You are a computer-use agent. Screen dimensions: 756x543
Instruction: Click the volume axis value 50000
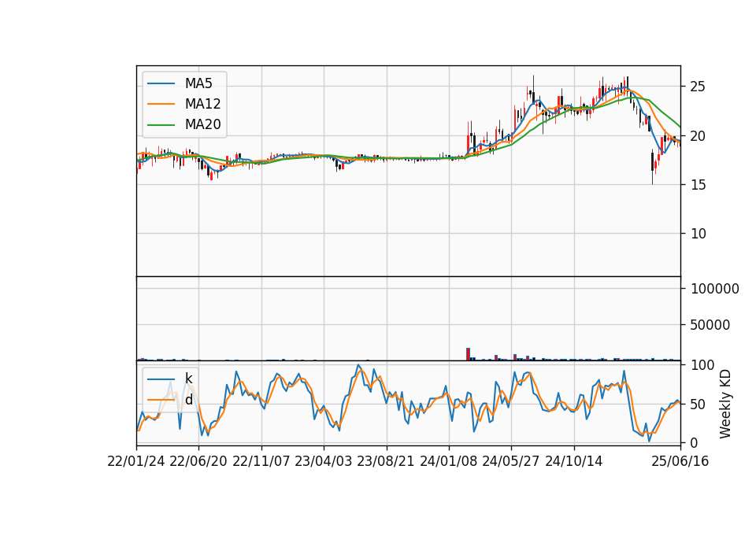[x=710, y=325]
